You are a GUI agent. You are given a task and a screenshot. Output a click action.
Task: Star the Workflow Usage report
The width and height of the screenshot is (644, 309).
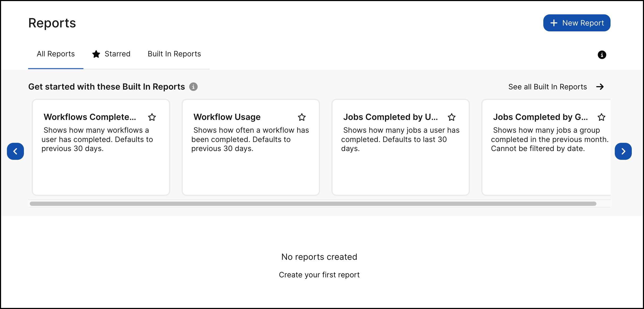coord(302,117)
